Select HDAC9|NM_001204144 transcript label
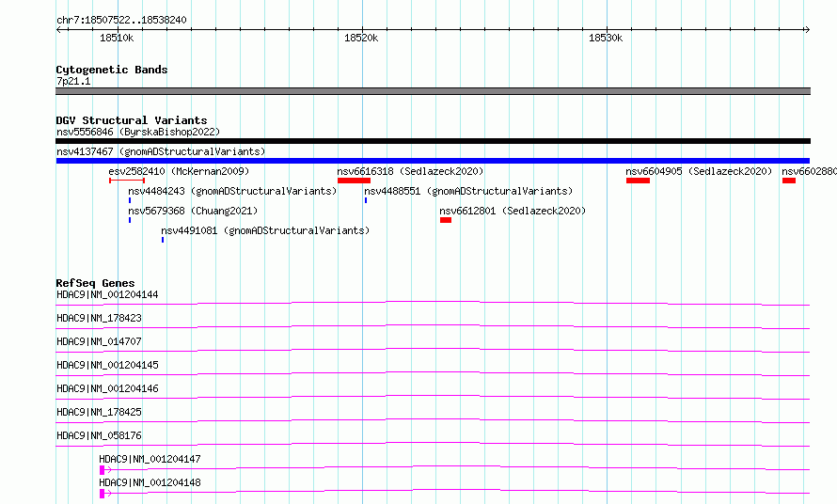Image resolution: width=837 pixels, height=504 pixels. click(x=107, y=294)
